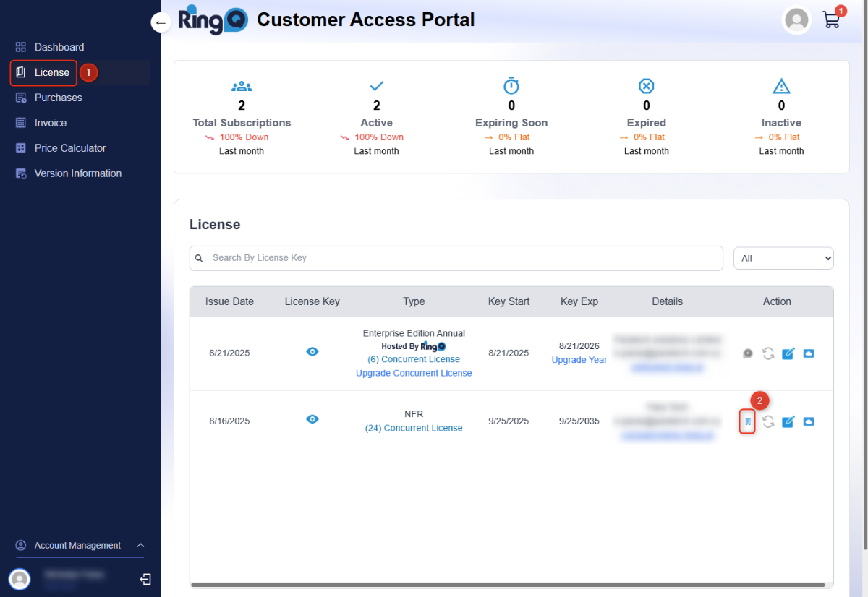
Task: Click the renew icon for the Enterprise Edition license
Action: coord(767,353)
